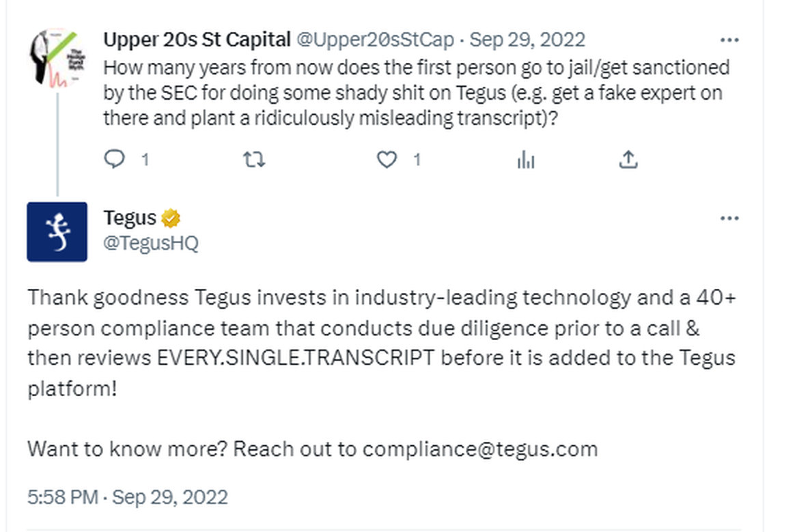795x532 pixels.
Task: Visit Upper 20s St Capital display name
Action: (197, 40)
